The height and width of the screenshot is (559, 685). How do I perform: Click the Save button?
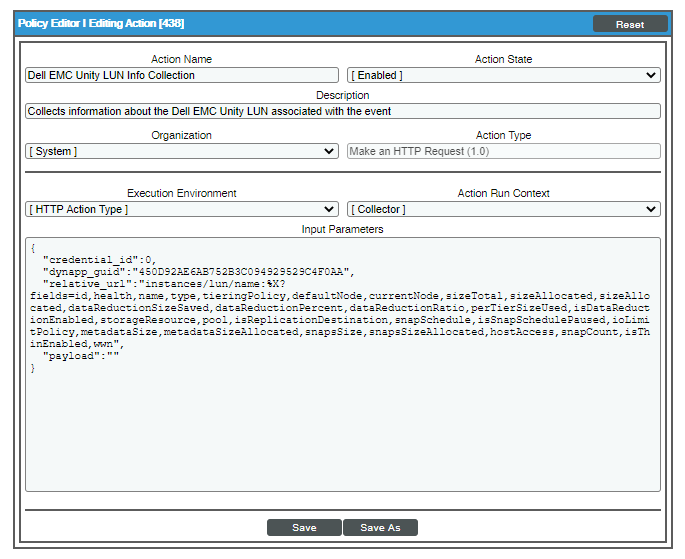(304, 527)
